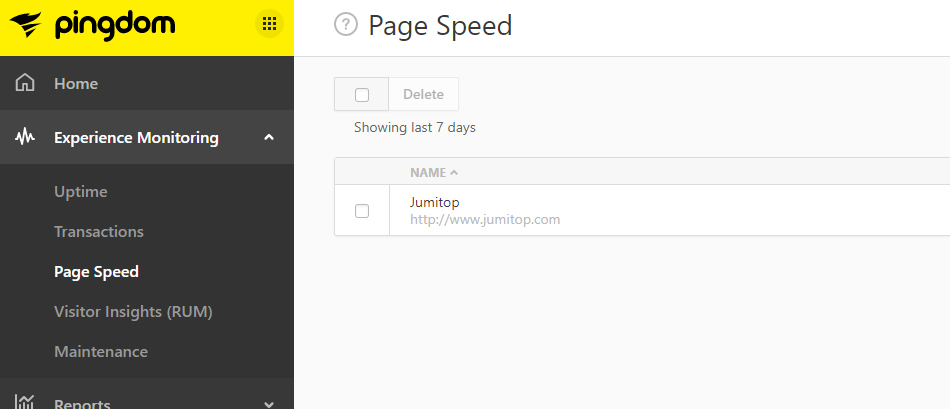Select the Home label in the sidebar
This screenshot has width=950, height=409.
point(76,83)
